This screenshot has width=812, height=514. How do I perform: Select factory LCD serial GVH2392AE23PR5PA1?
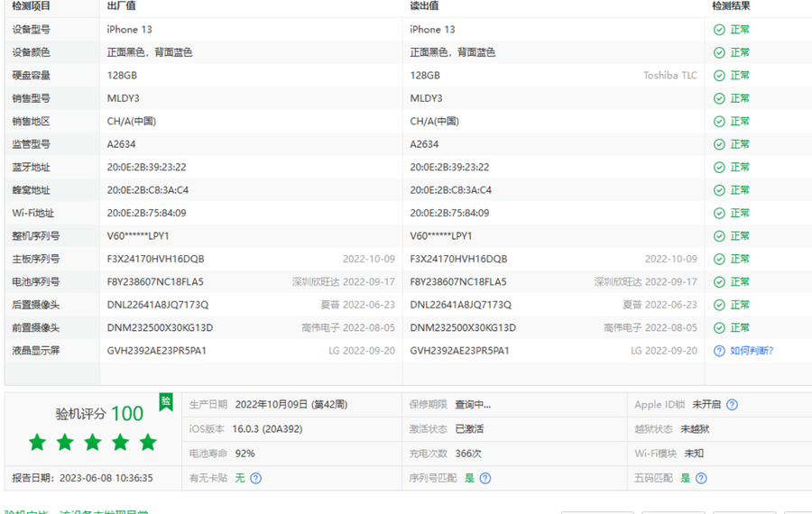[156, 351]
